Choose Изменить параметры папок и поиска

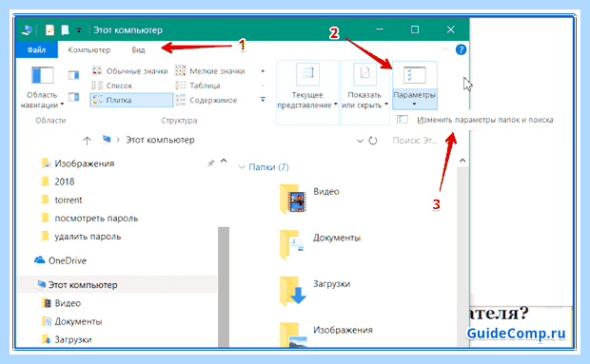(475, 120)
